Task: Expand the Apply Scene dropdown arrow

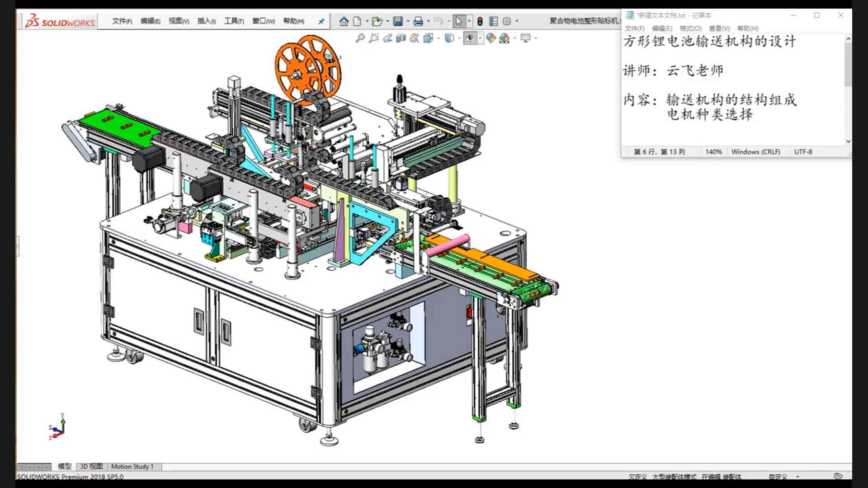Action: [x=514, y=38]
